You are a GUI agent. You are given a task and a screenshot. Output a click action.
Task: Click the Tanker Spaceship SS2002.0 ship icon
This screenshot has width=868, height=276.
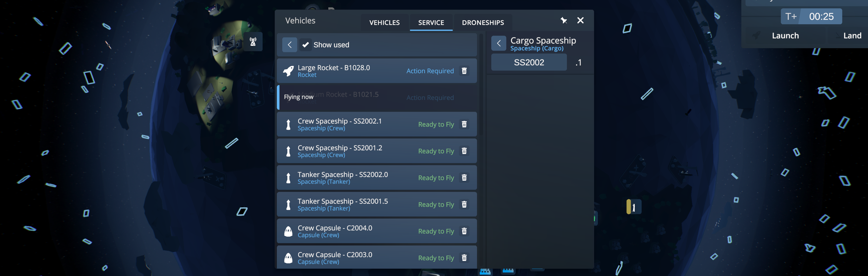(x=288, y=178)
